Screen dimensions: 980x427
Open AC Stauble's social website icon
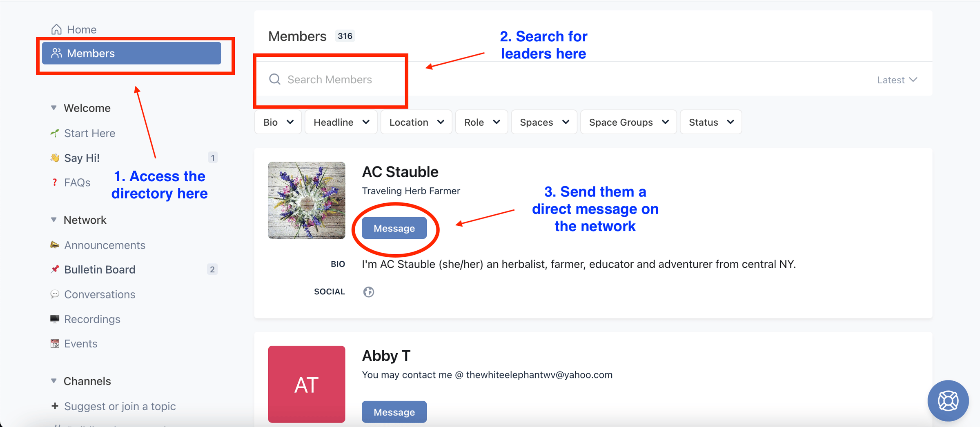(x=368, y=292)
